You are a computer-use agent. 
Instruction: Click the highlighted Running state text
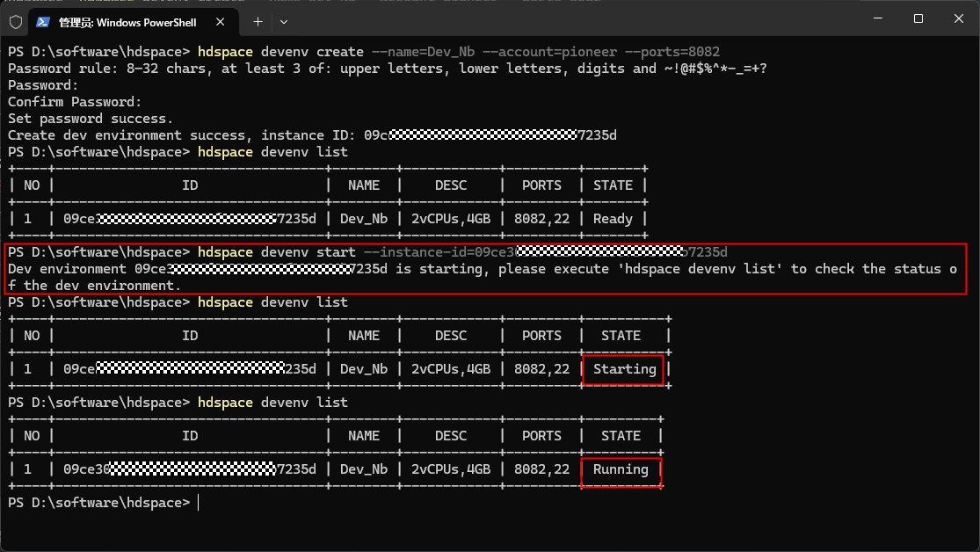pyautogui.click(x=621, y=469)
